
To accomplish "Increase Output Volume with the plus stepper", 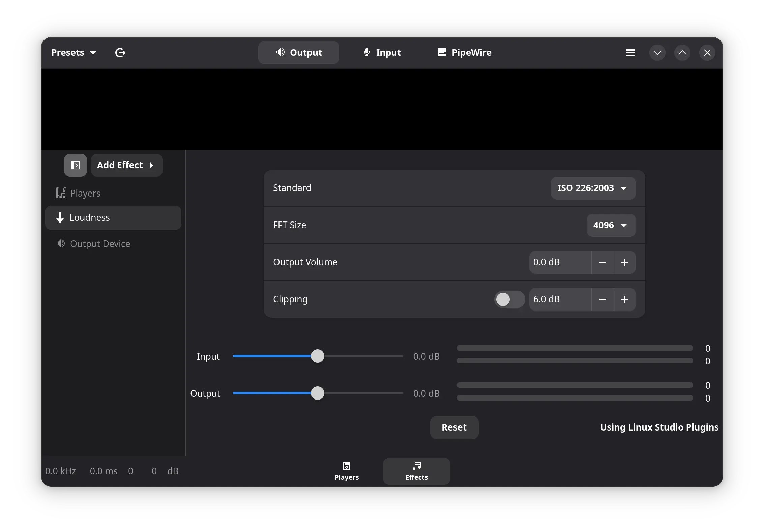I will [625, 262].
